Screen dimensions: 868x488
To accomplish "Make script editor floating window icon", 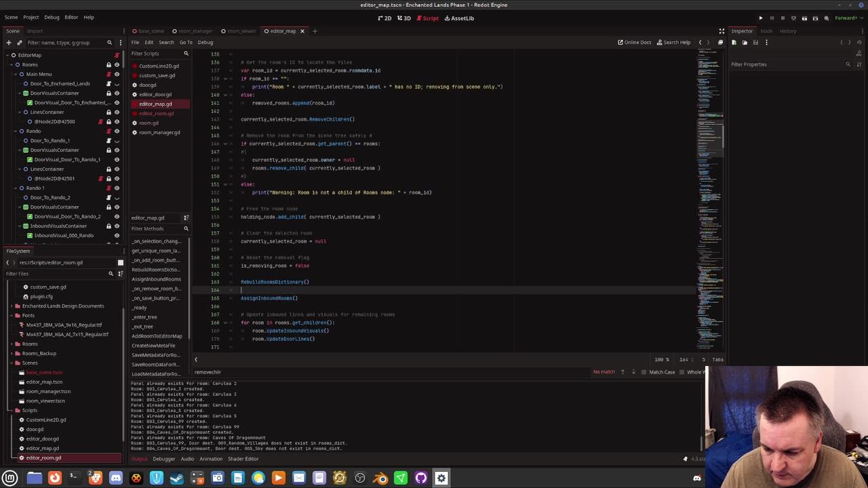I will 720,42.
